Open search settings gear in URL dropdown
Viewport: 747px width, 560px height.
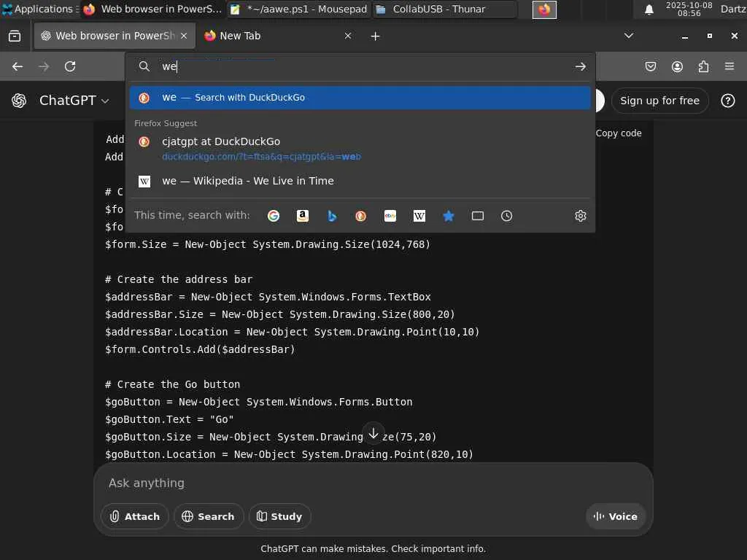click(x=580, y=216)
